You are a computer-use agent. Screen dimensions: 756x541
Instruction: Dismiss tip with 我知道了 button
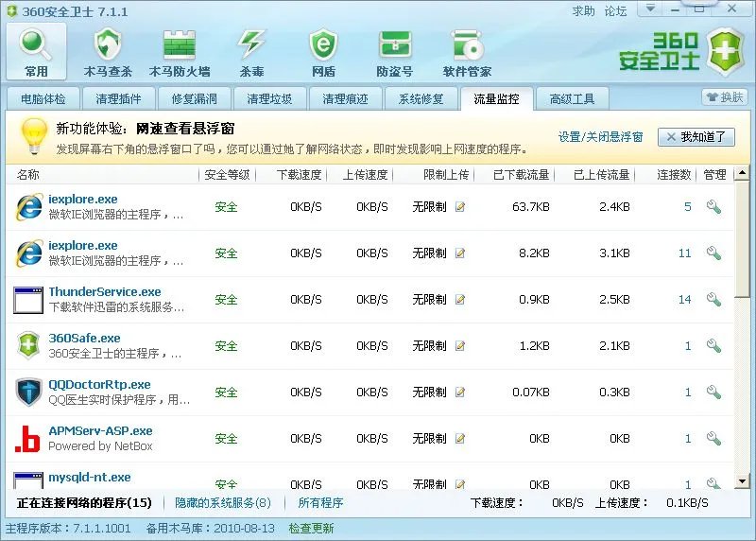click(696, 137)
